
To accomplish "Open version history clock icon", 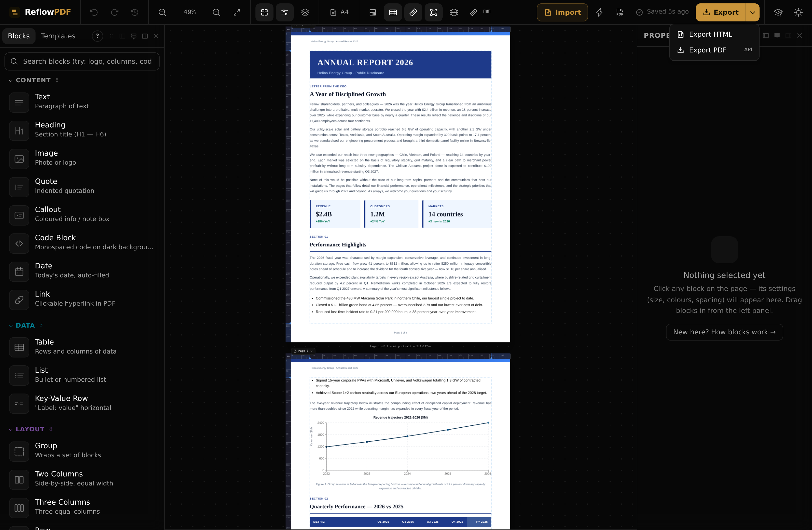I will [x=135, y=12].
